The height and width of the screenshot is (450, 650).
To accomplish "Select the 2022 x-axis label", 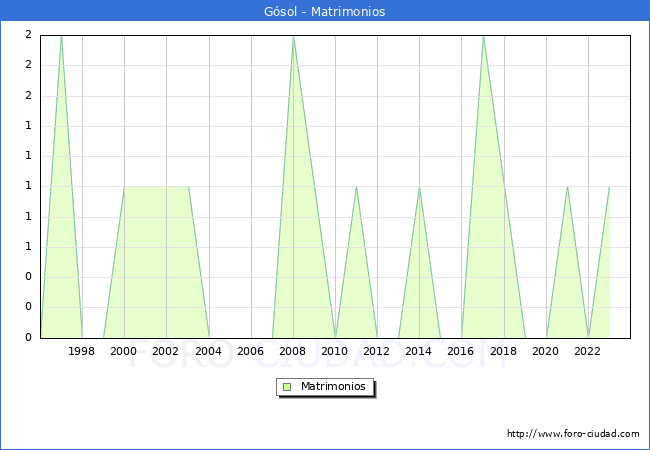I will click(x=587, y=351).
